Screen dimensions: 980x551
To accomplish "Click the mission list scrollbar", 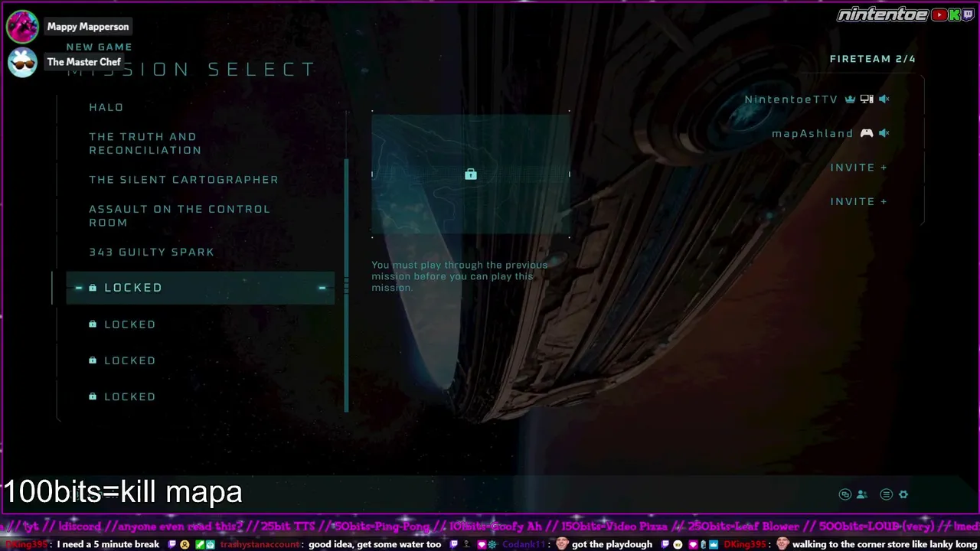I will pyautogui.click(x=346, y=285).
